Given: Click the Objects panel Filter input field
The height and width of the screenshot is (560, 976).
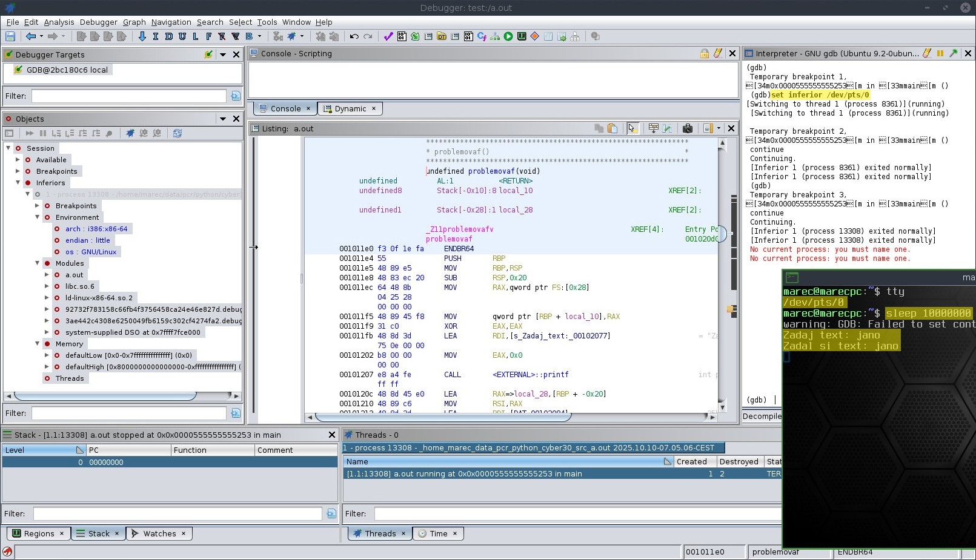Looking at the screenshot, I should tap(128, 413).
